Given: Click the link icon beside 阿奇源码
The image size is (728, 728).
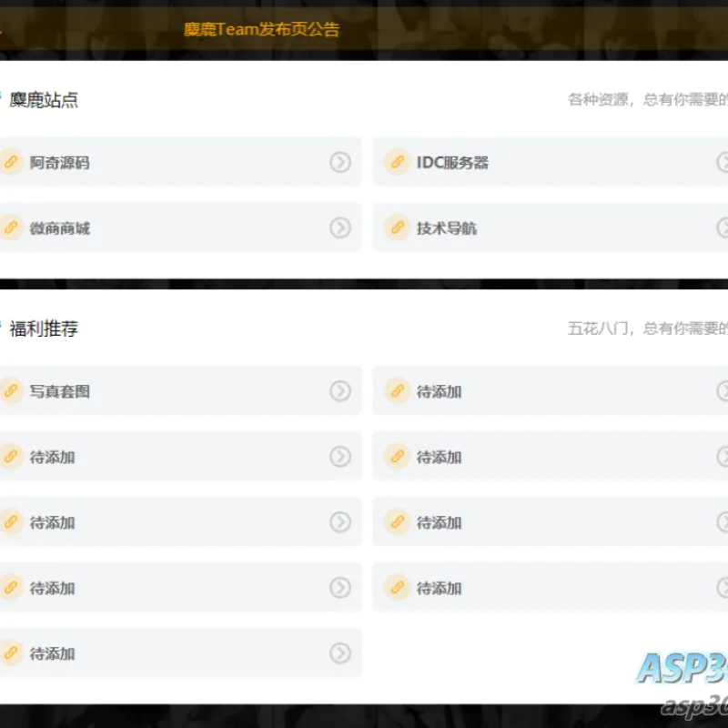Looking at the screenshot, I should coord(10,163).
